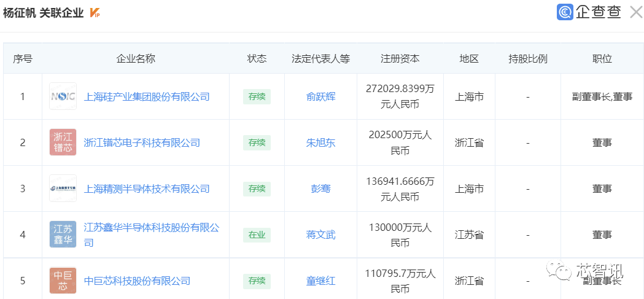Open the 中巨芯 company logo
Image resolution: width=644 pixels, height=299 pixels.
pyautogui.click(x=63, y=281)
